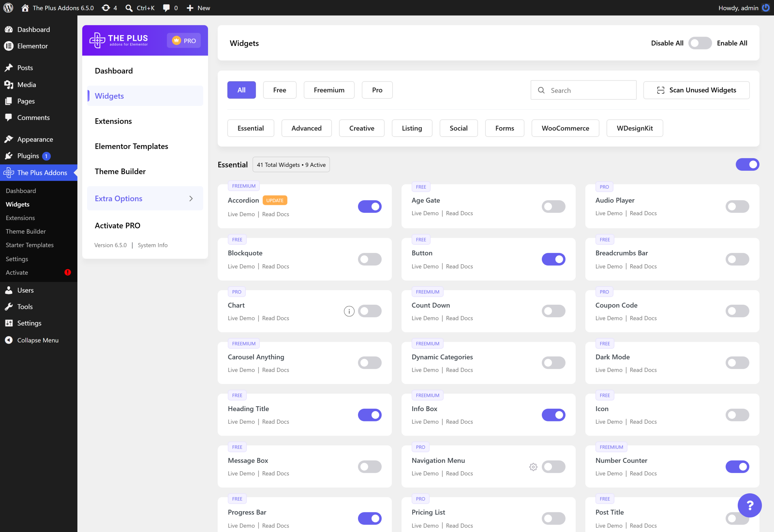Screen dimensions: 774x532
Task: Filter by WDesignKit category
Action: [x=634, y=128]
